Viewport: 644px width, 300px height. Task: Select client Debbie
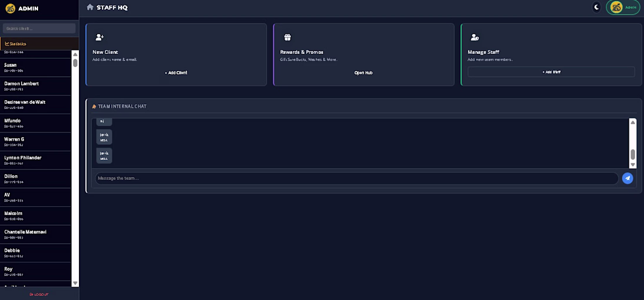click(x=35, y=253)
